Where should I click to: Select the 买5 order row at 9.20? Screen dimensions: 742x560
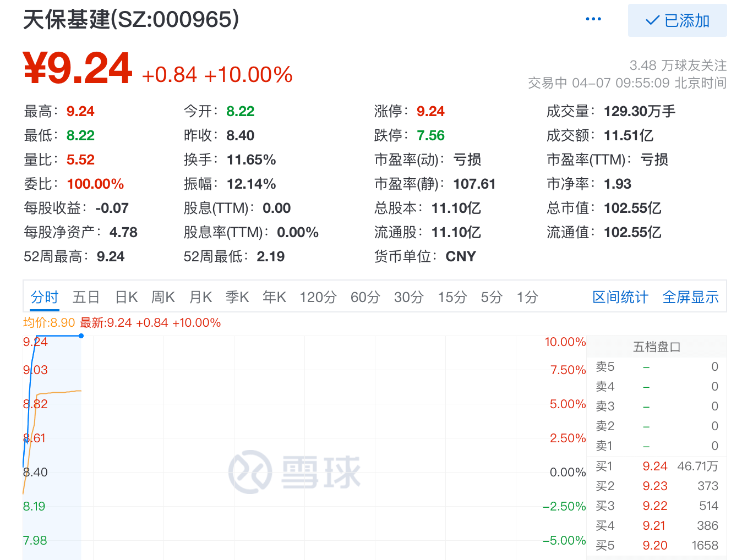pos(657,545)
